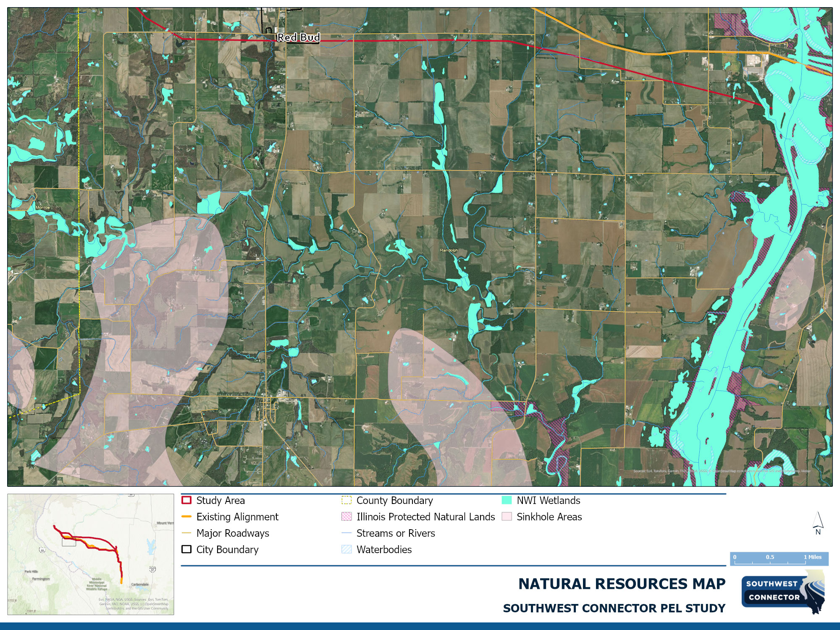Viewport: 840px width, 630px height.
Task: Click the Red Bud city label
Action: pyautogui.click(x=298, y=37)
